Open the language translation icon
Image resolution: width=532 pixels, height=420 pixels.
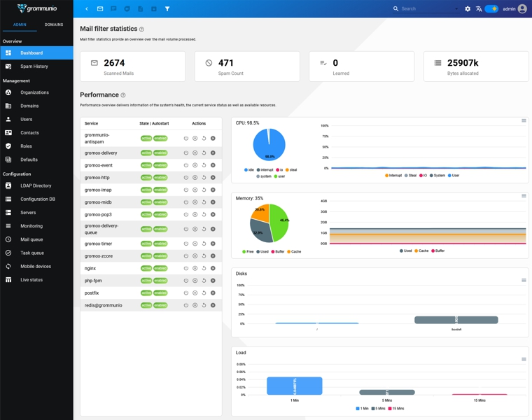479,9
